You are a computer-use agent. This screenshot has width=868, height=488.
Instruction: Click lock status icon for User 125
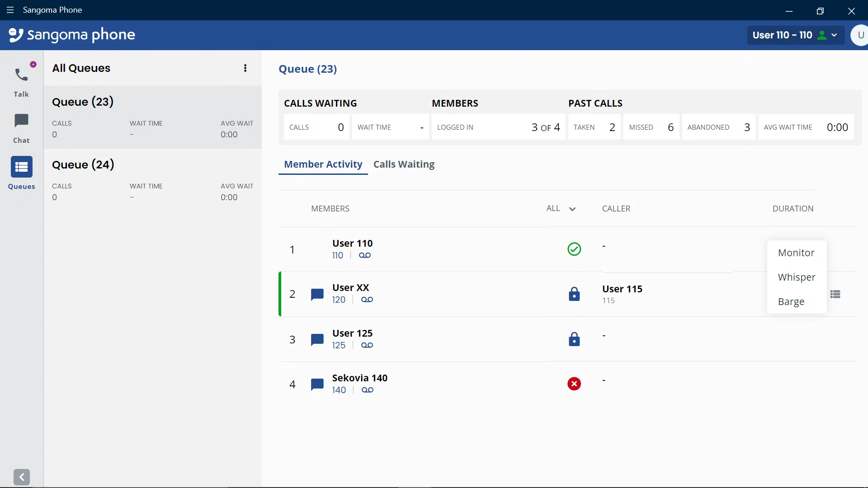[x=574, y=339]
